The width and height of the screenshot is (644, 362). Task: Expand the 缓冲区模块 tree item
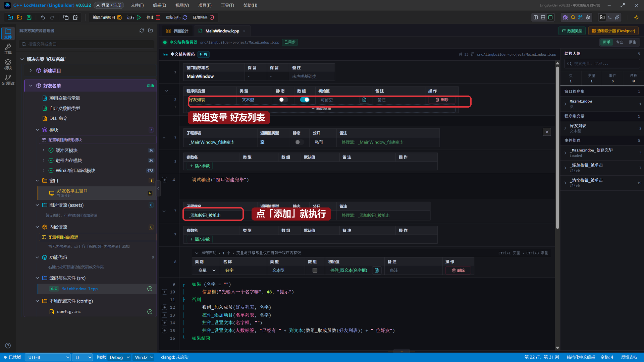coord(44,150)
